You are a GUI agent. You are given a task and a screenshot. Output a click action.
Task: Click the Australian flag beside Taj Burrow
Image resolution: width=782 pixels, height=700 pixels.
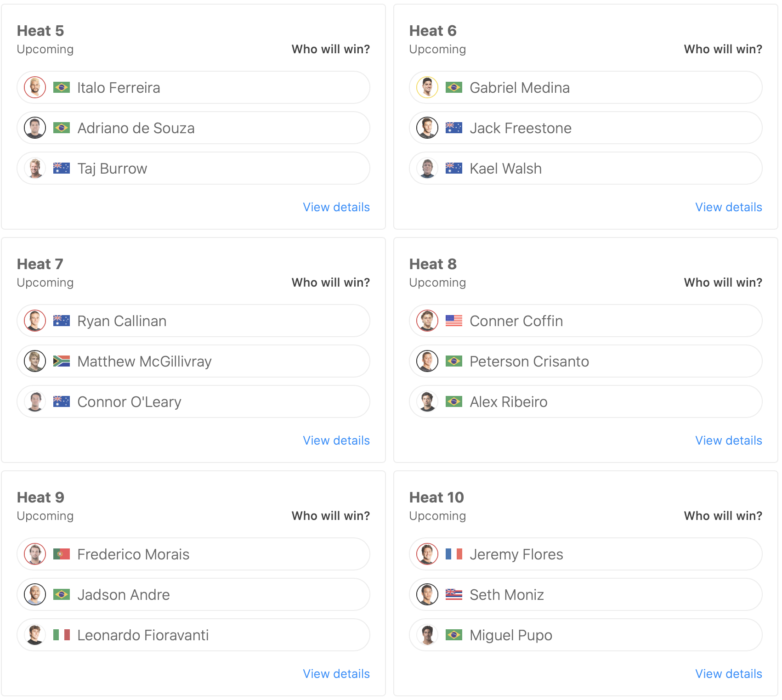[62, 168]
